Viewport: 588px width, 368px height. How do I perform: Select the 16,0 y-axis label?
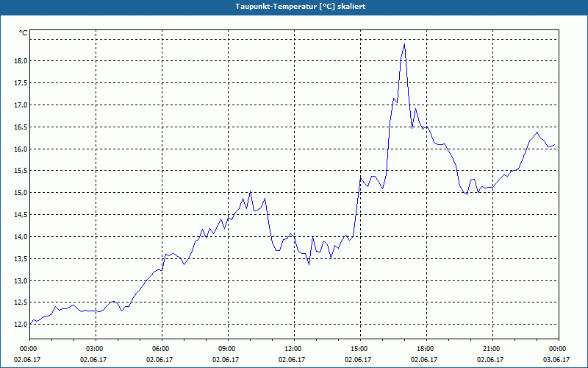click(21, 149)
